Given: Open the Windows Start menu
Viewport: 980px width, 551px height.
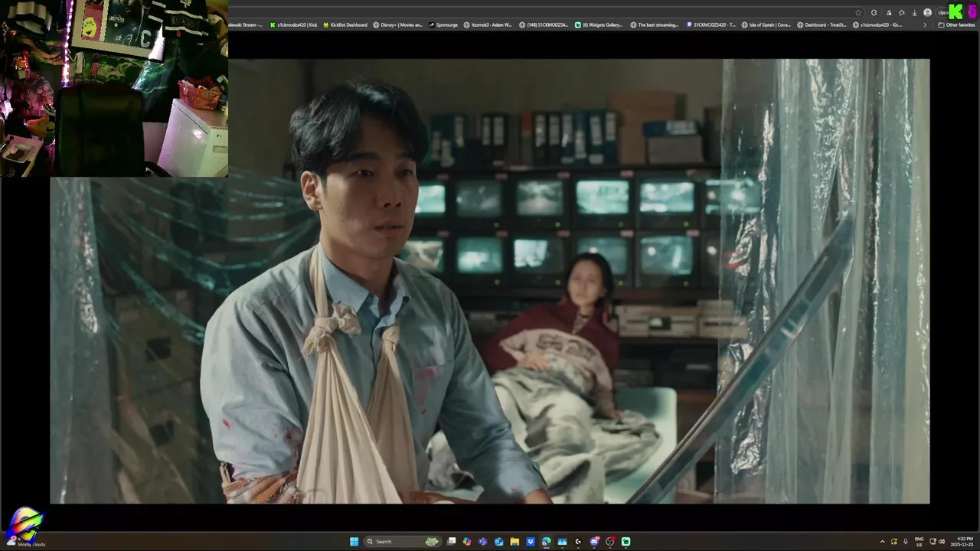Looking at the screenshot, I should pos(354,541).
